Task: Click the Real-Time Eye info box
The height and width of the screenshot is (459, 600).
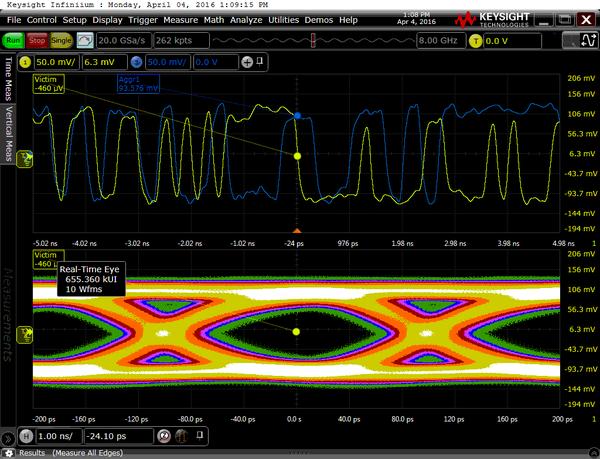Action: 91,279
